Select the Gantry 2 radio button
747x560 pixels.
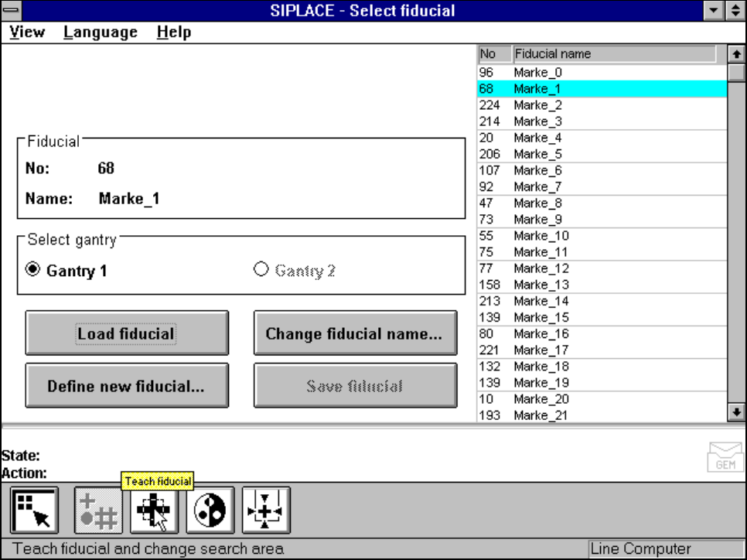tap(261, 270)
